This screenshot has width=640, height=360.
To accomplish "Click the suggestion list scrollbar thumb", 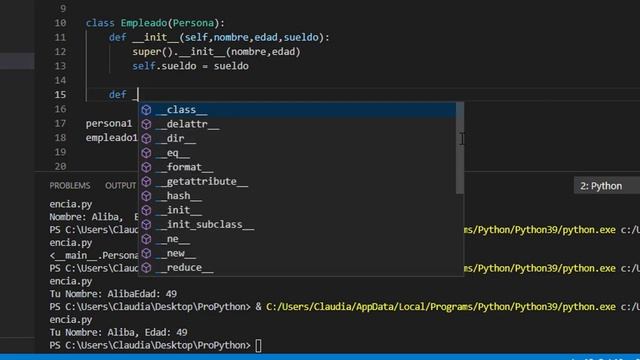I will point(460,148).
